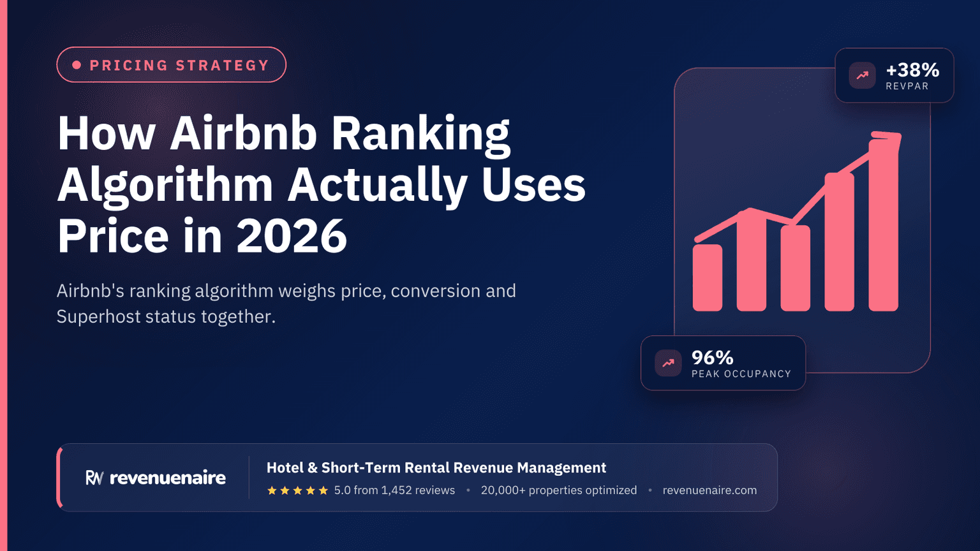Click the five gold star rating
This screenshot has width=980, height=551.
(297, 490)
